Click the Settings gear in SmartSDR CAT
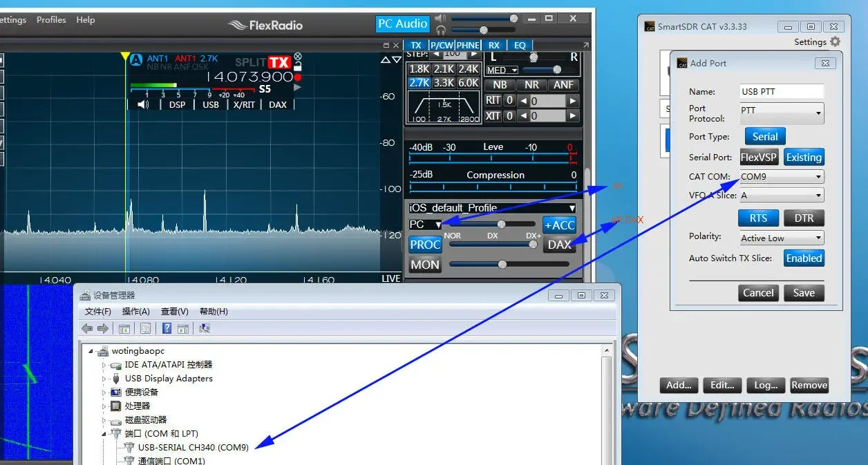 (x=836, y=41)
